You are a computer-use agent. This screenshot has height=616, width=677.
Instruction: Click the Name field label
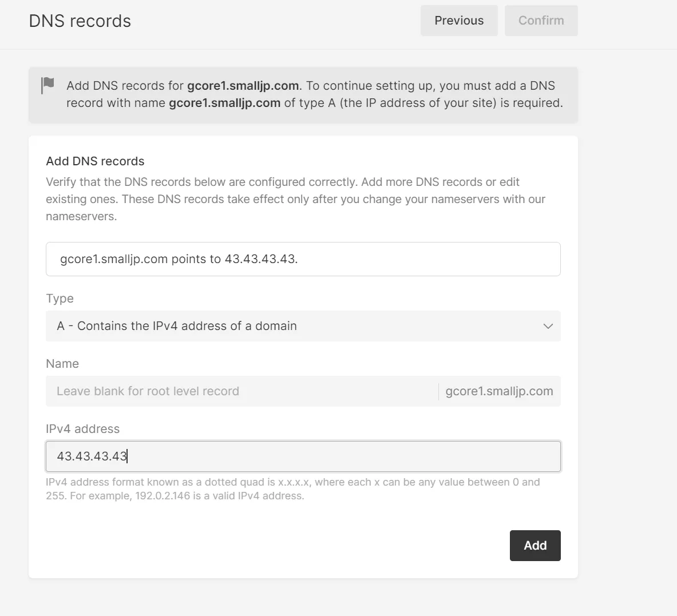[62, 364]
